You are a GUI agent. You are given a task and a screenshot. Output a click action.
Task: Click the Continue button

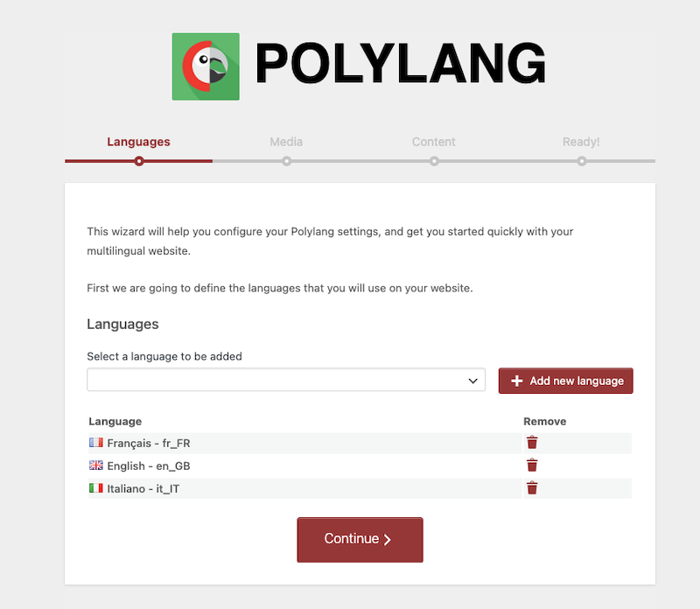pos(360,539)
